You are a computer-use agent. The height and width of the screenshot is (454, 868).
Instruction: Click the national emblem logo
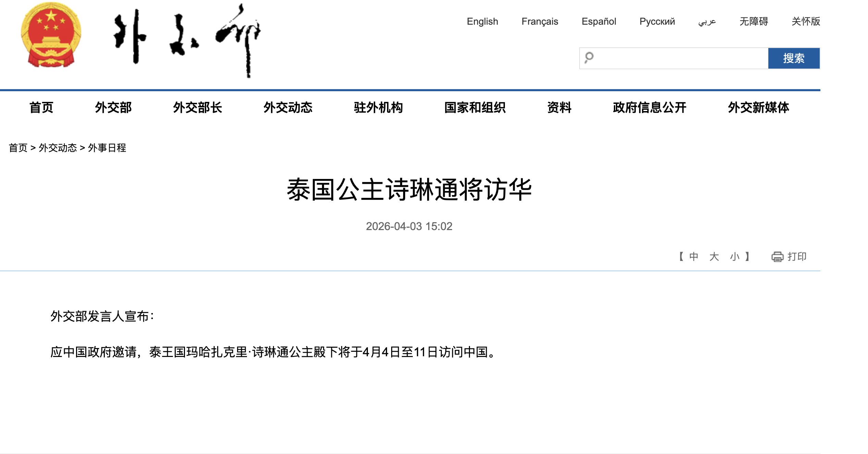coord(51,35)
